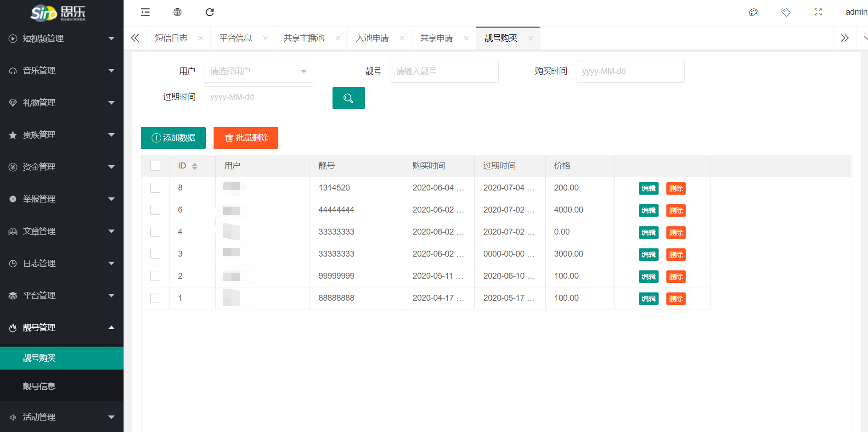The width and height of the screenshot is (868, 432).
Task: Edit the row with 靓号 99999999
Action: pos(648,276)
